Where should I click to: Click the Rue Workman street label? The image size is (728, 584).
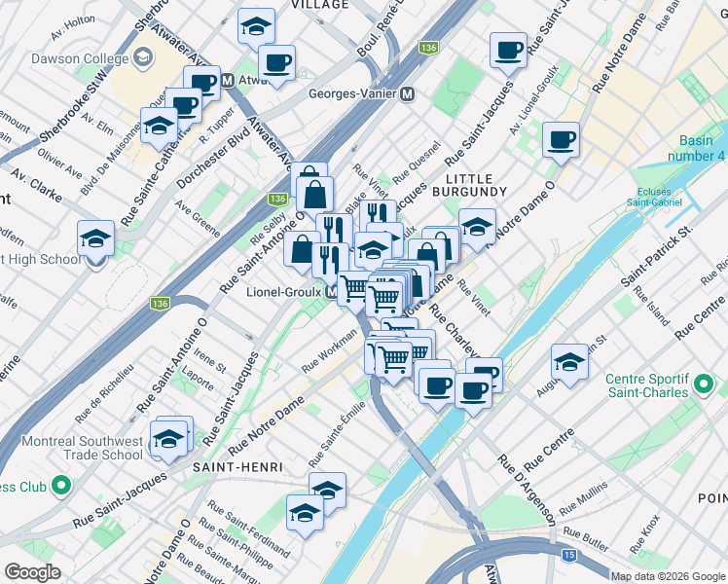click(330, 351)
